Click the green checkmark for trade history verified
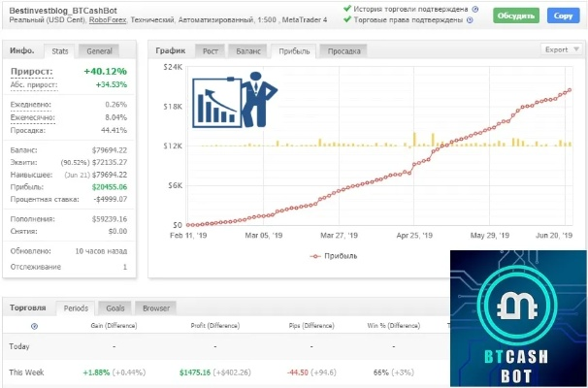Viewport: 588px width, 388px height. coord(347,8)
